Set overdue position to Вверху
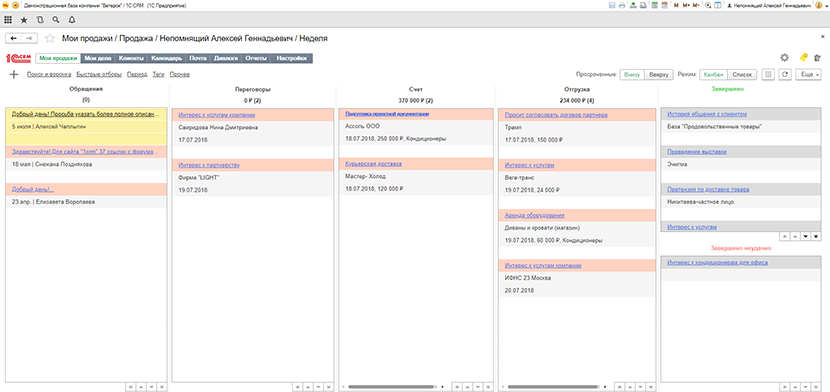The width and height of the screenshot is (830, 392). [659, 75]
